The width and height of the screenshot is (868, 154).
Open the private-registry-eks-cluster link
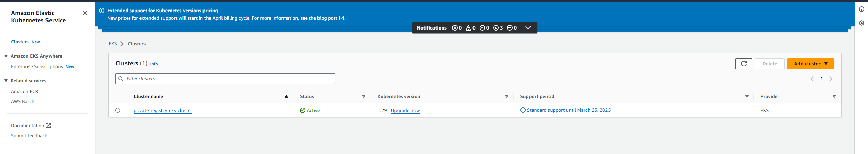click(163, 110)
